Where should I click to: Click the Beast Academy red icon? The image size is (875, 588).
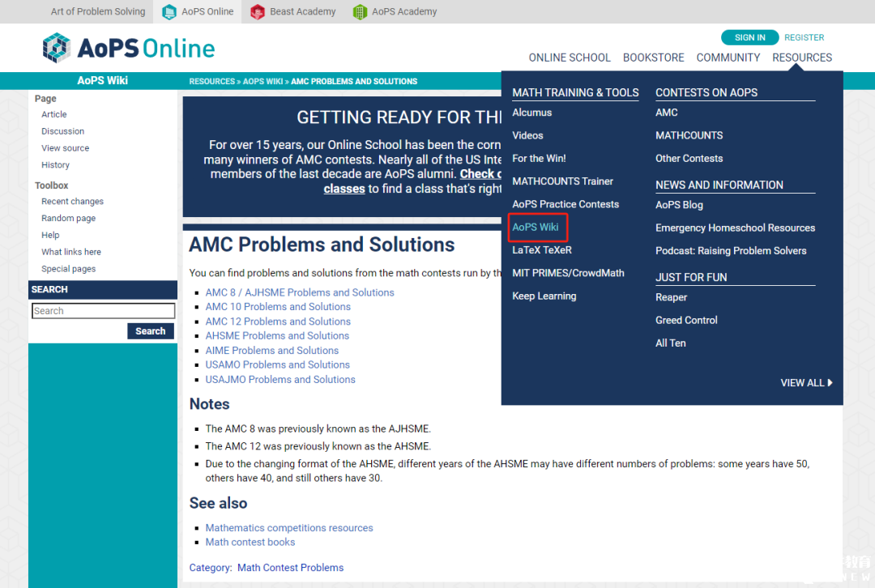tap(258, 11)
